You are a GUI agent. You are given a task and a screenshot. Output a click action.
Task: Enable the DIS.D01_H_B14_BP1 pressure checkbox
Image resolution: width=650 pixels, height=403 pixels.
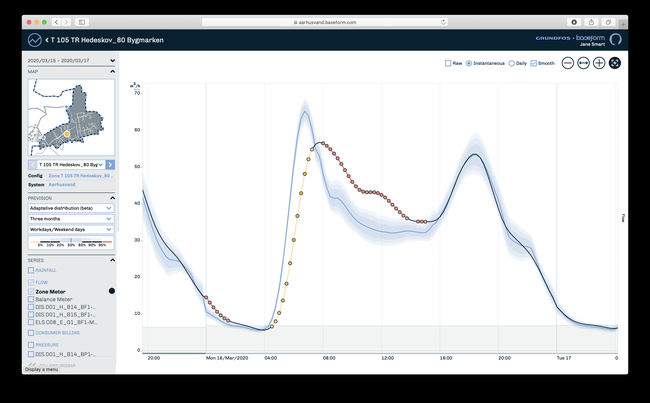[x=31, y=354]
